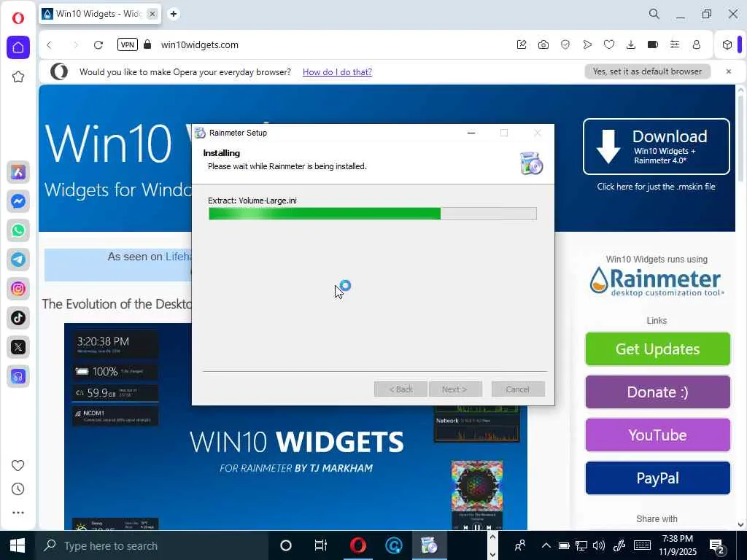The width and height of the screenshot is (747, 560).
Task: Open the YouTube link button
Action: [657, 435]
